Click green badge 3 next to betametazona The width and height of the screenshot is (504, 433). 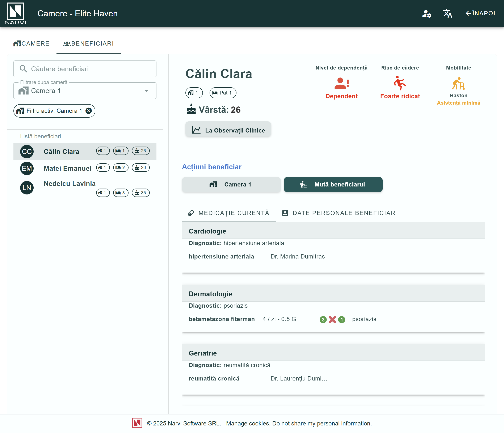tap(323, 319)
